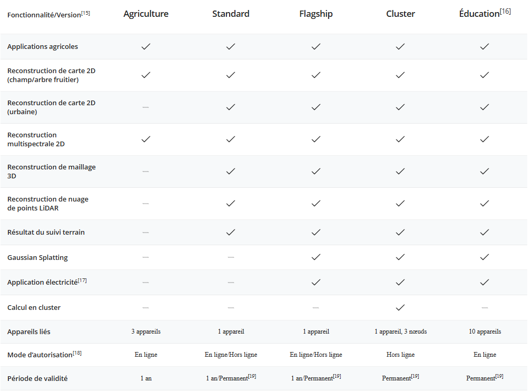This screenshot has height=392, width=532.
Task: Click the Standard version header
Action: point(231,14)
